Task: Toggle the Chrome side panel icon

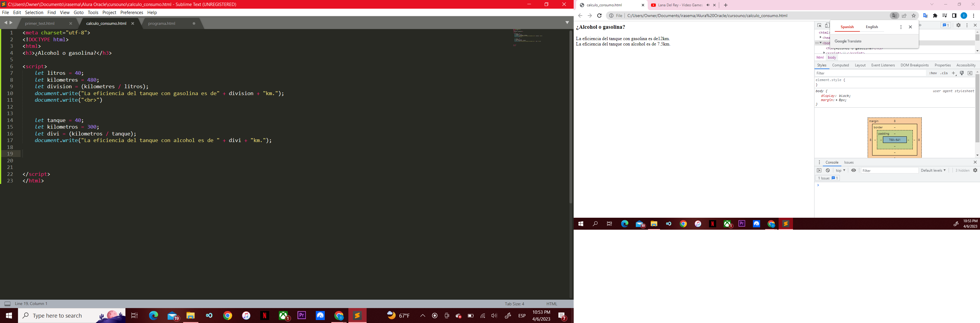Action: coord(954,16)
